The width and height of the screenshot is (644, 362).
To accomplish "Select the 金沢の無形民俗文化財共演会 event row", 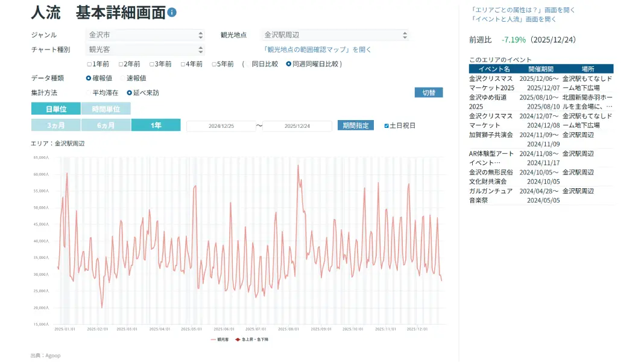I will [541, 177].
